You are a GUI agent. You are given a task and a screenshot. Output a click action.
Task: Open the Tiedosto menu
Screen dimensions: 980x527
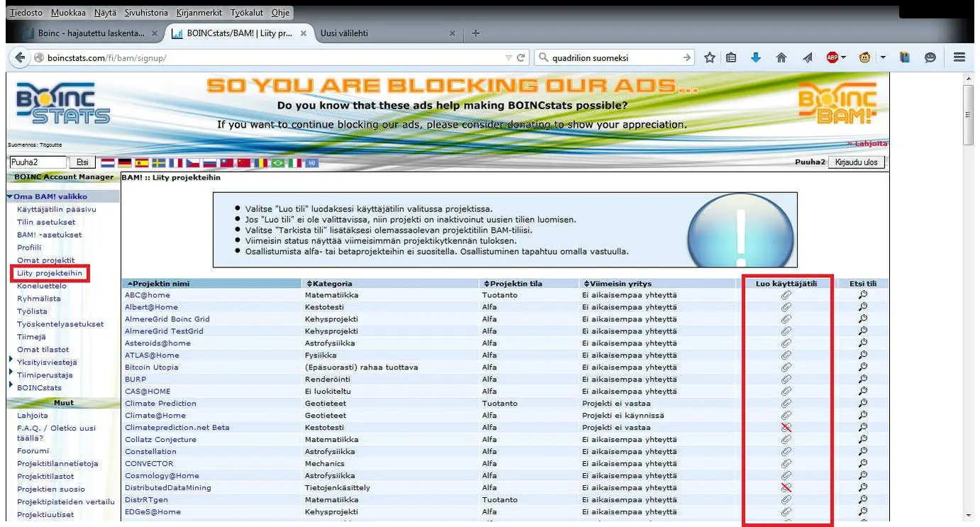tap(26, 13)
